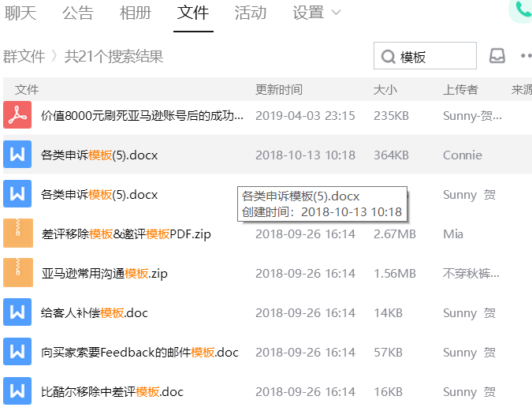Click the green phone call icon

pos(523,9)
